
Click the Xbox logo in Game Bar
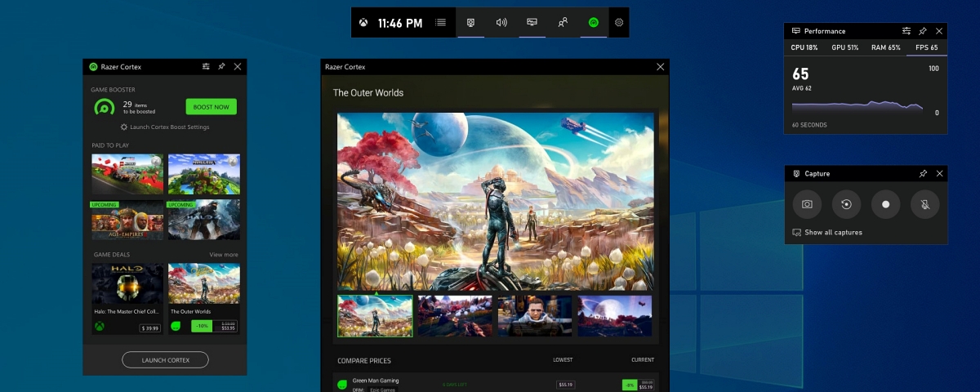click(x=363, y=23)
